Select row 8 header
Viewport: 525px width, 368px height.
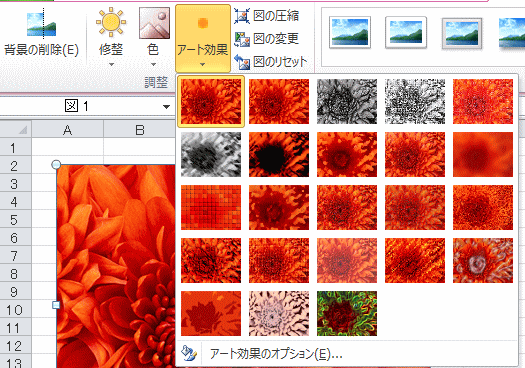15,274
